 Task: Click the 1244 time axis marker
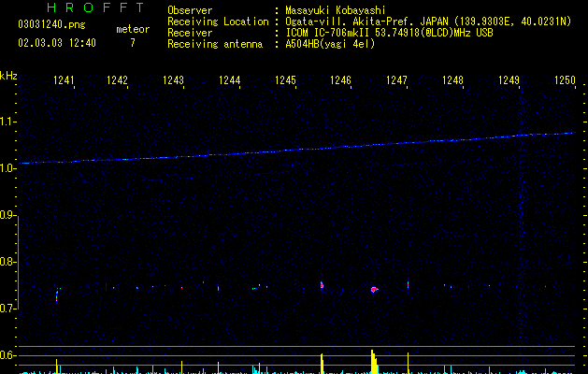pos(230,80)
